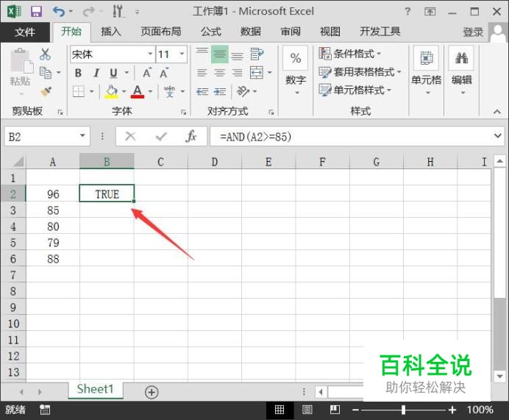The width and height of the screenshot is (509, 420).
Task: Add new sheet plus button
Action: pos(152,392)
